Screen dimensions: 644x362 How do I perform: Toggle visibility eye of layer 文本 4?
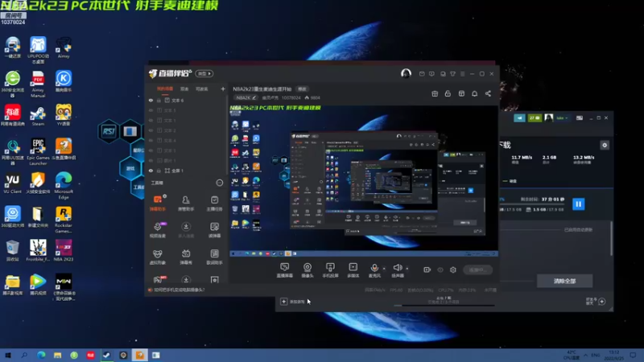(x=151, y=140)
